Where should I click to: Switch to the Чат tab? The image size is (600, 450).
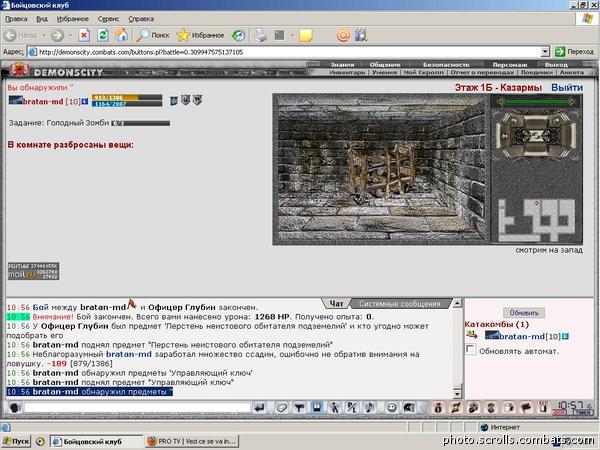click(x=336, y=303)
